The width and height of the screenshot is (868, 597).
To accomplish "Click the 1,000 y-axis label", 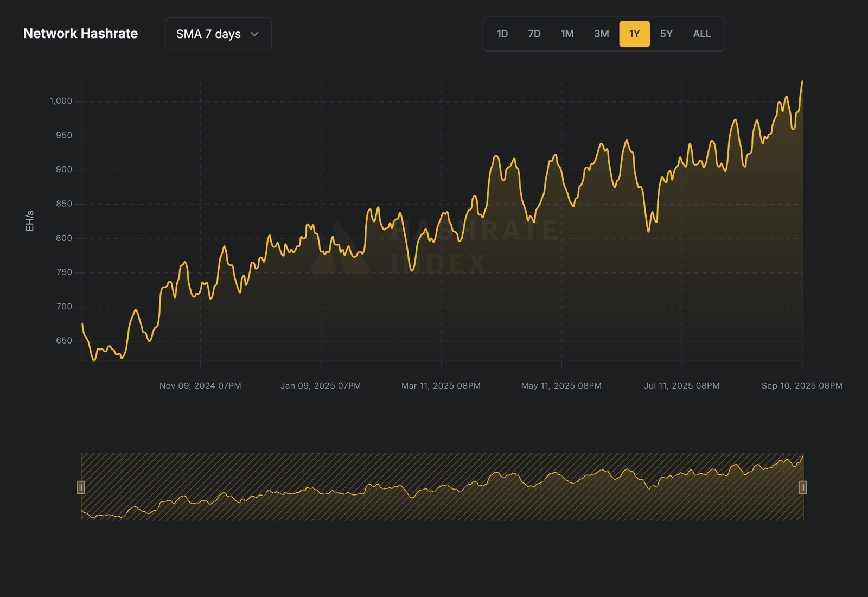I will 61,101.
